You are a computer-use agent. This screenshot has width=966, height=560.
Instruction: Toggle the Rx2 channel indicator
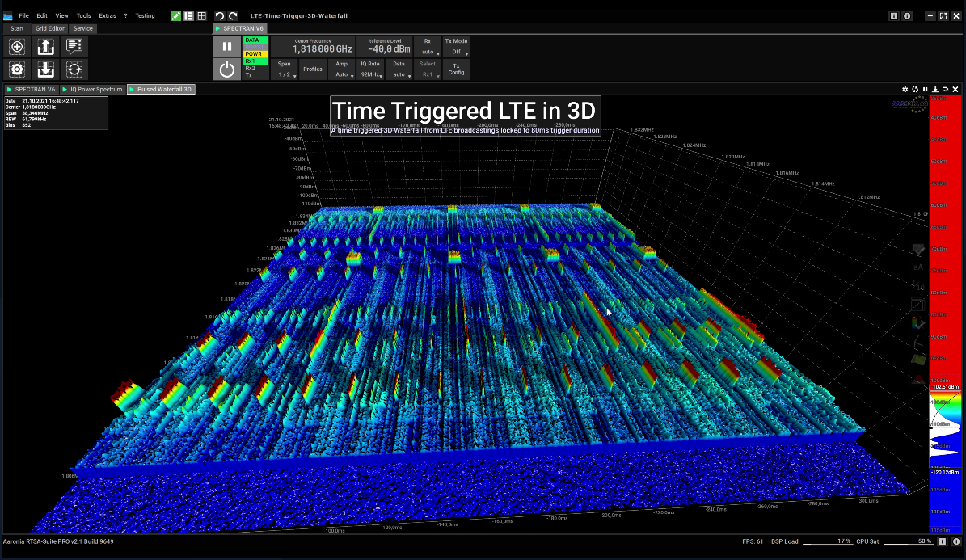click(x=255, y=69)
